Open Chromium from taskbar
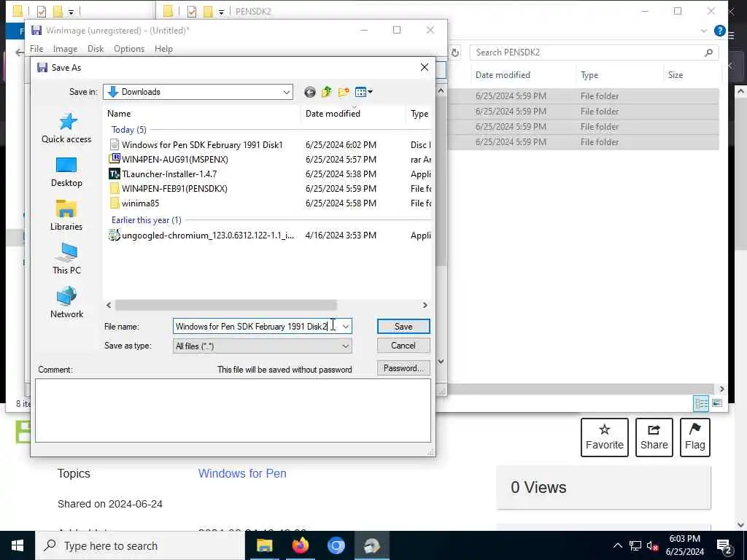Viewport: 747px width, 560px height. (x=336, y=545)
